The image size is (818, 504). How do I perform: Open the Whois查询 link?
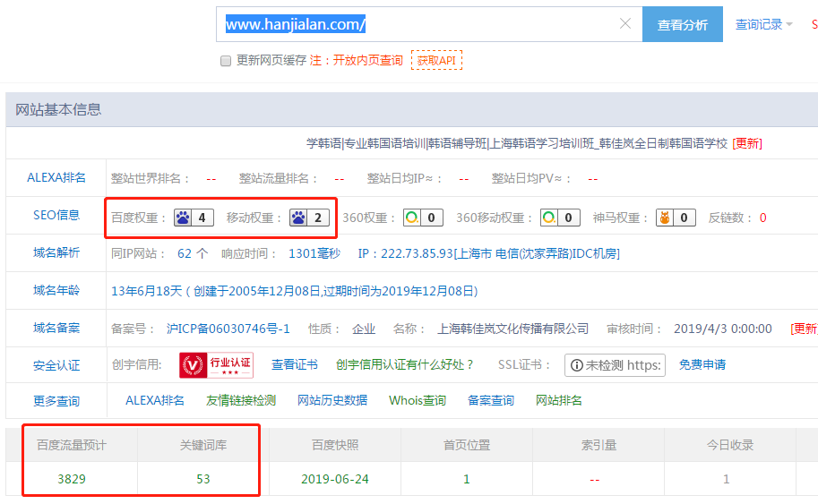coord(418,400)
